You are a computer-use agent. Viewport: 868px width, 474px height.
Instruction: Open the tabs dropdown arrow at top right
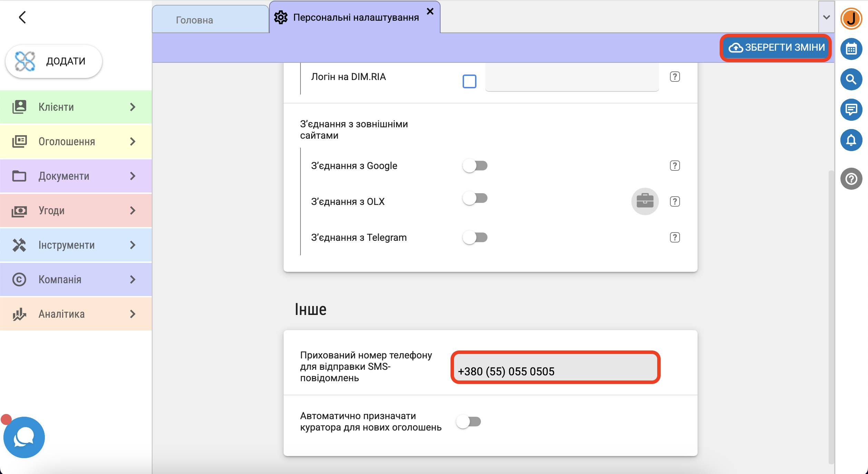[x=826, y=17]
